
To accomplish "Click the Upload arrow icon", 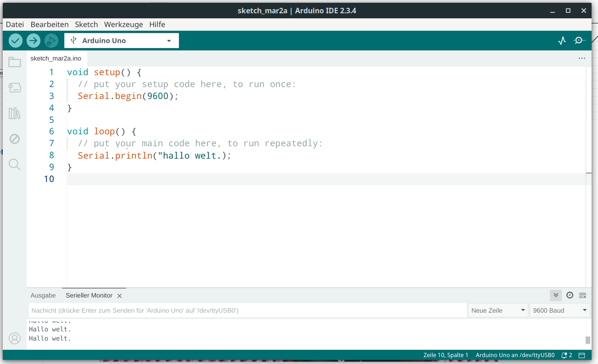I will 33,40.
